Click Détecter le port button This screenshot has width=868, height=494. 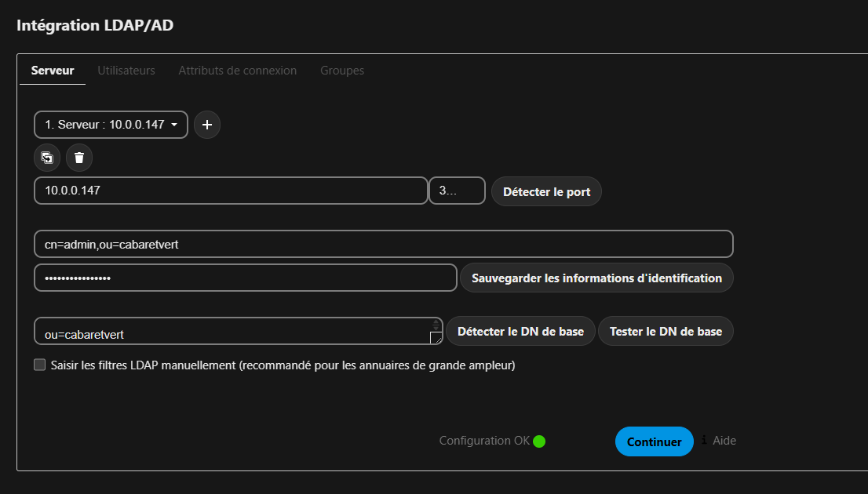pos(546,191)
